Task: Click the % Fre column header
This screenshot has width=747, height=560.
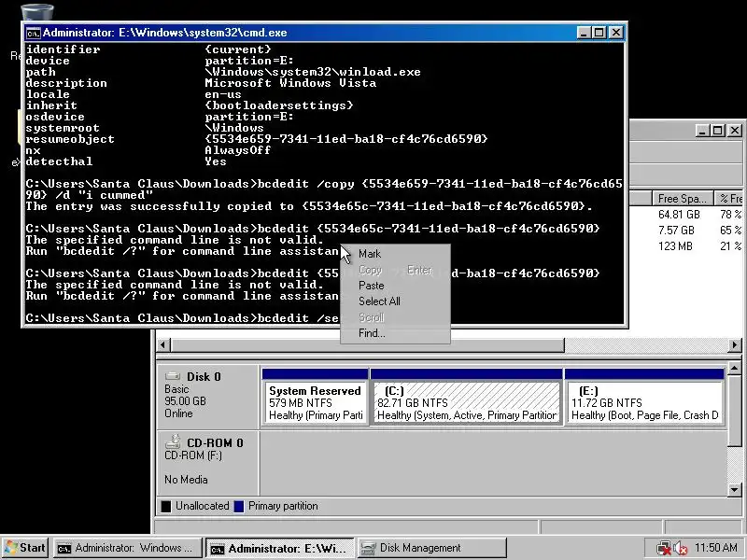Action: 730,198
